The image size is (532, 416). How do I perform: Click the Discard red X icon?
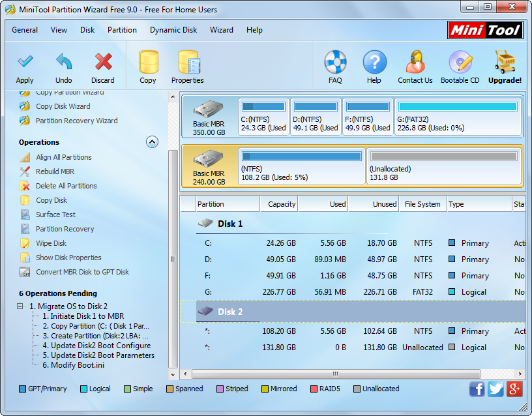pyautogui.click(x=103, y=61)
